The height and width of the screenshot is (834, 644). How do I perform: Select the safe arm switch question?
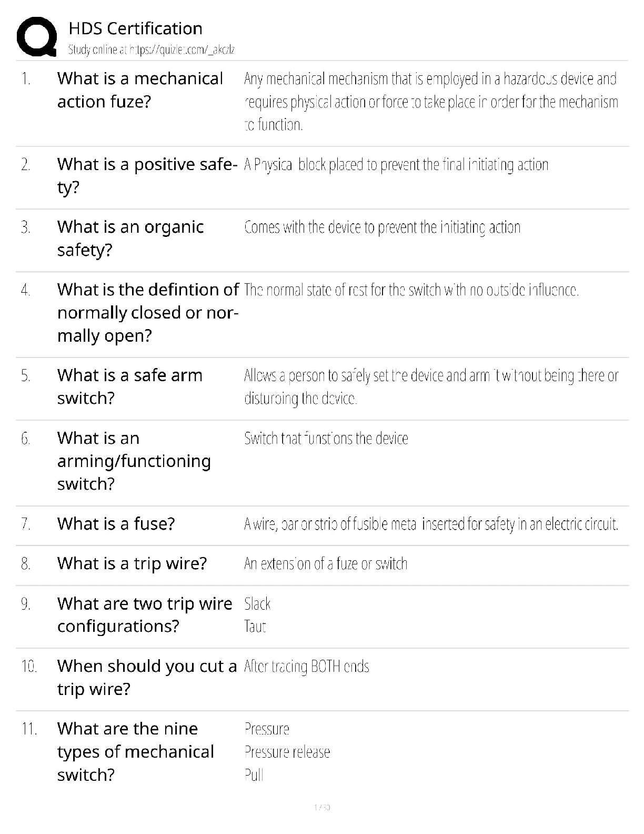[x=129, y=387]
